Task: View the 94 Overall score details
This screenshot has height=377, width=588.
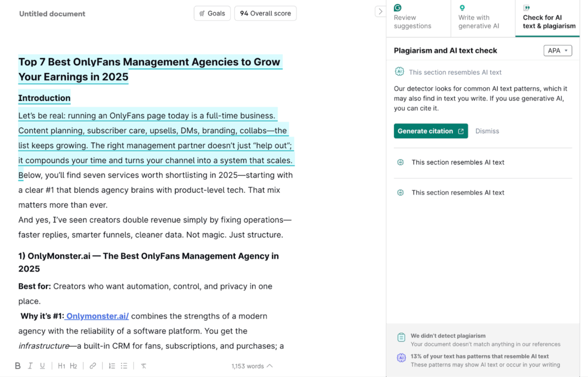Action: [x=265, y=13]
